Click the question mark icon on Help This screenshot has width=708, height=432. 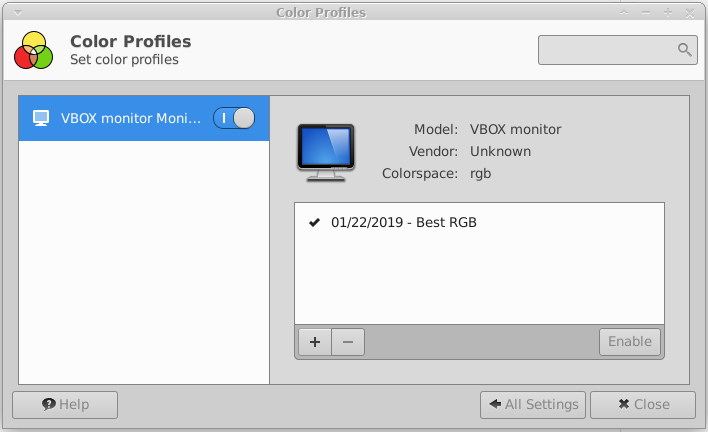point(48,405)
